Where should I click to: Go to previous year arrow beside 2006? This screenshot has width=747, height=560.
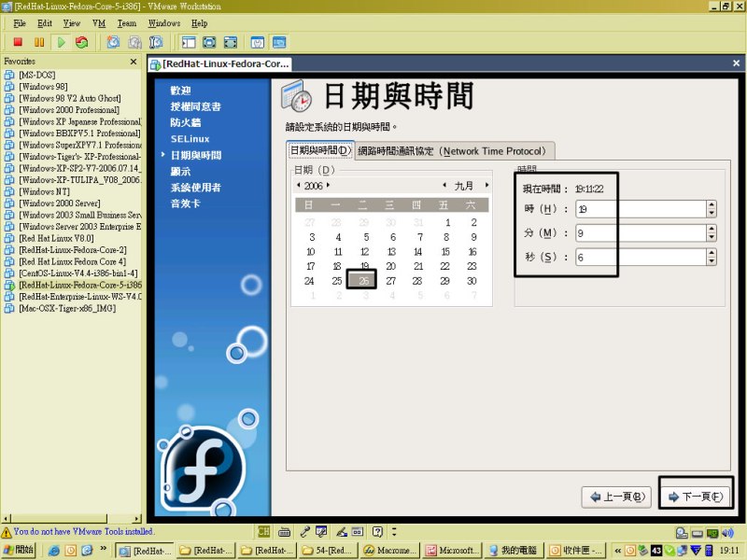coord(298,185)
